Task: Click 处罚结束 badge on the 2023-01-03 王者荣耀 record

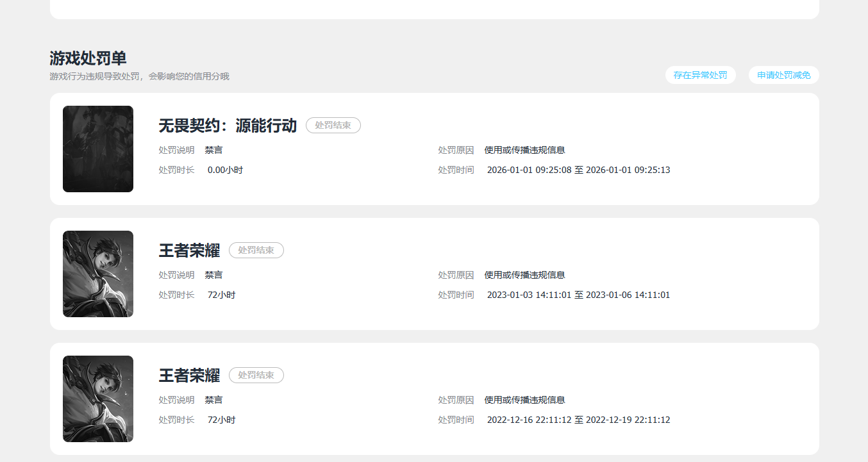Action: tap(256, 250)
